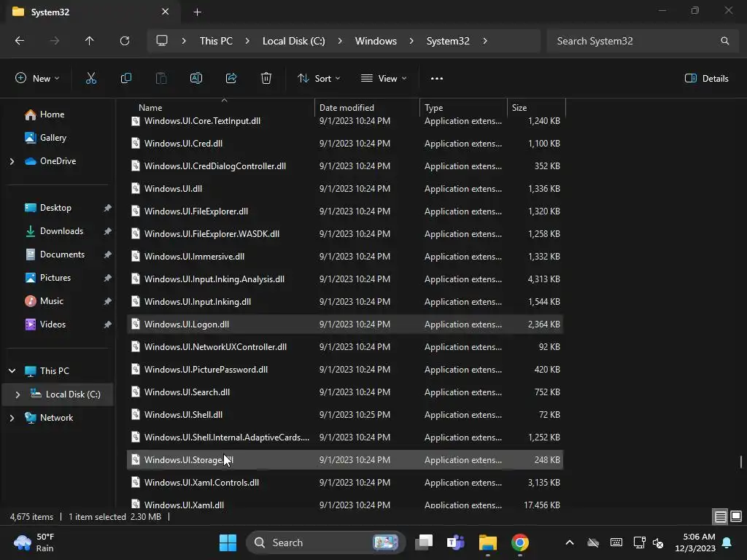747x560 pixels.
Task: Select Windows.UI.FileExplorer.dll file
Action: [x=345, y=211]
